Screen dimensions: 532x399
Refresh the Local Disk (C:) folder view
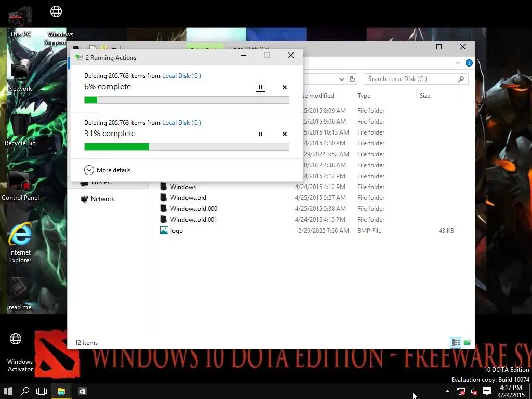point(352,79)
